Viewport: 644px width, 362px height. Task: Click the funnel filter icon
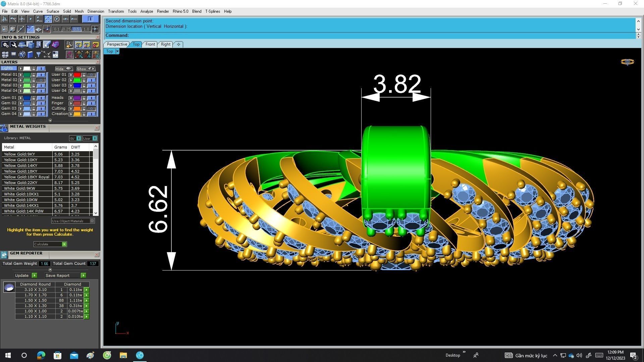[38, 55]
